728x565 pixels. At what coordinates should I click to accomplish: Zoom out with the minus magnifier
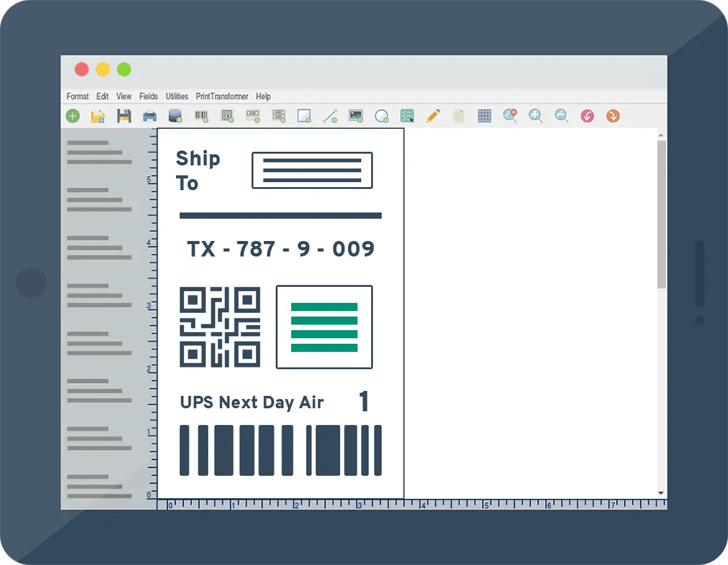pyautogui.click(x=562, y=116)
